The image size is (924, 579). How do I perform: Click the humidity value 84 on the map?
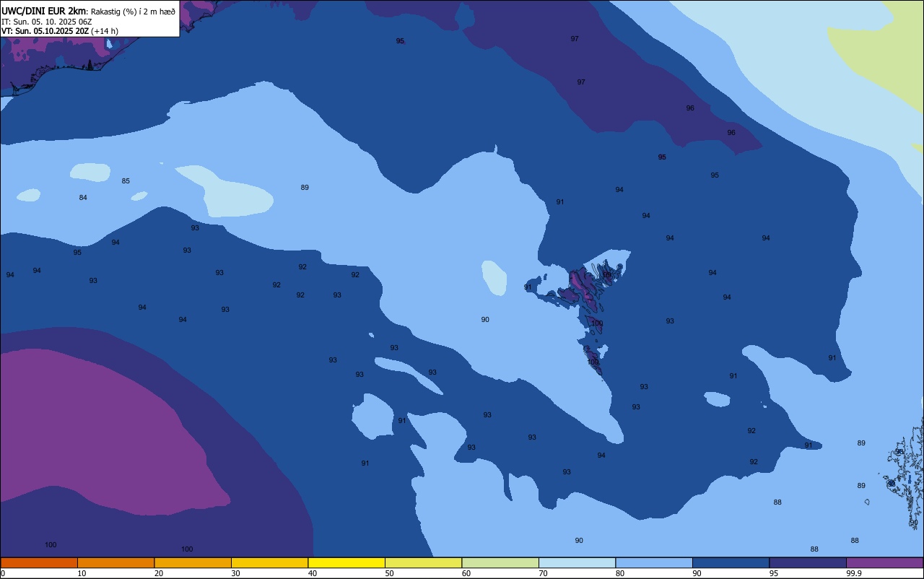83,198
